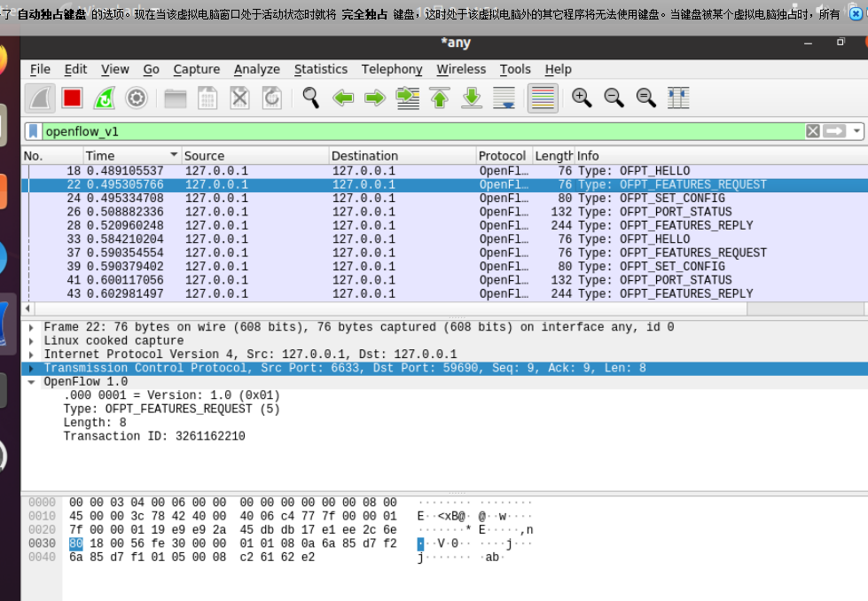Dismiss the keyboard capture notification bar
868x601 pixels.
(x=856, y=14)
